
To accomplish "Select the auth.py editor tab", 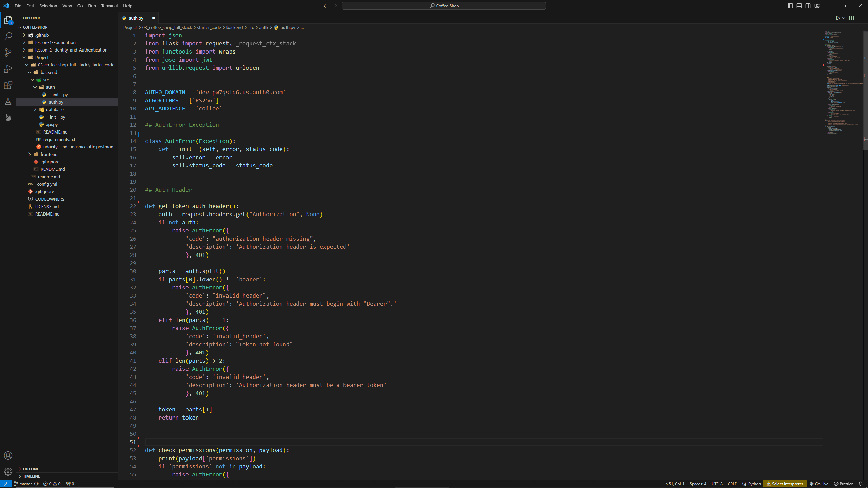I will pyautogui.click(x=136, y=18).
